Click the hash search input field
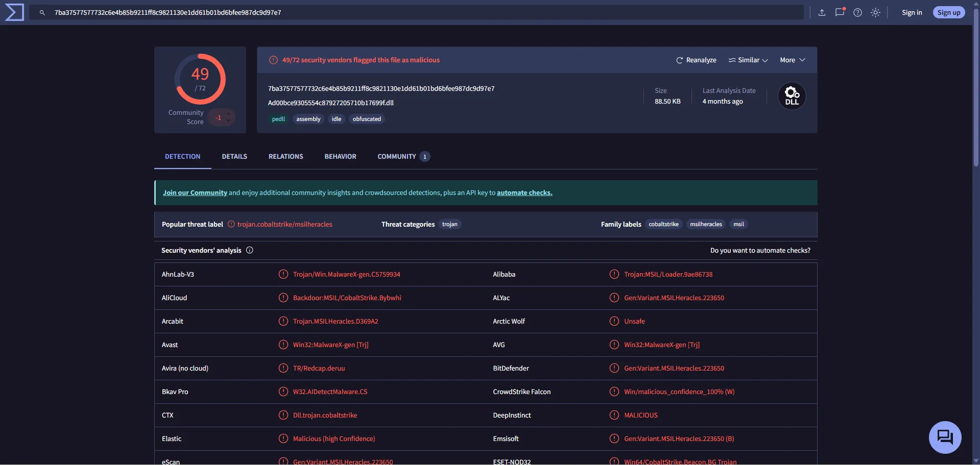The width and height of the screenshot is (980, 465). pos(409,13)
